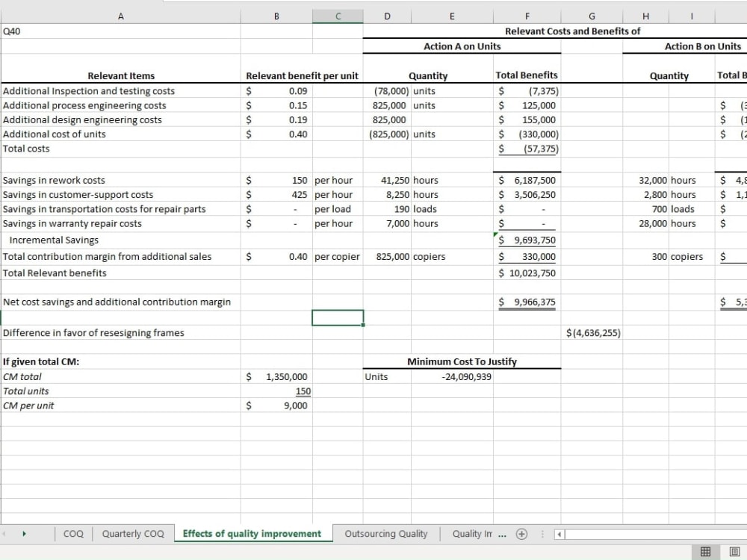Click the 41,250 hours quantity cell

387,180
